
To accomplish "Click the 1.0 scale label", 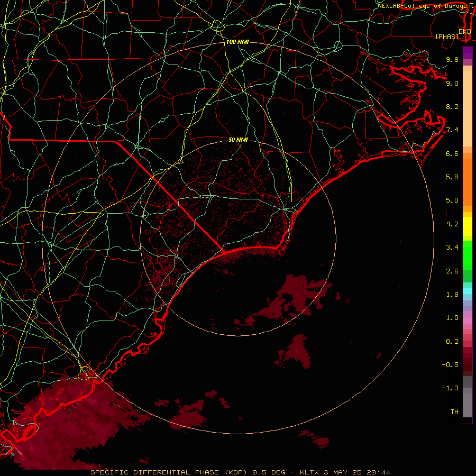I will (x=452, y=318).
